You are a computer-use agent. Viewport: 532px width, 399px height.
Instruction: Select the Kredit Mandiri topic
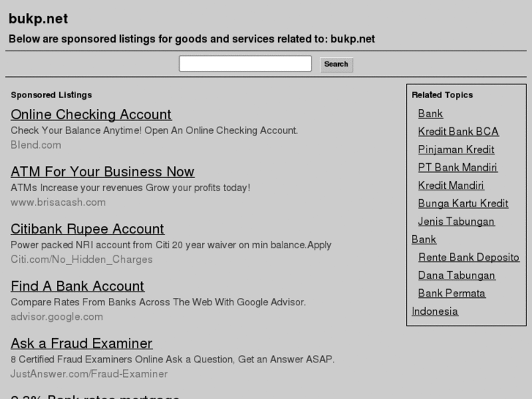tap(451, 185)
